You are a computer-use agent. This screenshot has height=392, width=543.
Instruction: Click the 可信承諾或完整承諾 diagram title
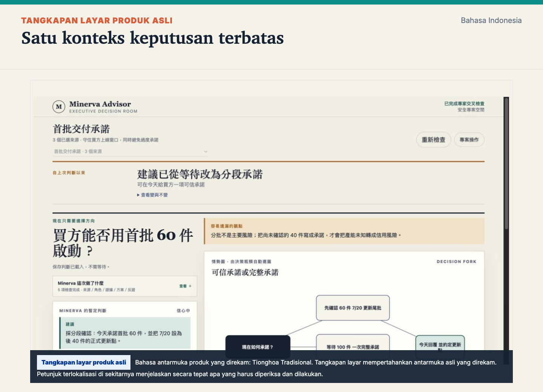(x=245, y=273)
